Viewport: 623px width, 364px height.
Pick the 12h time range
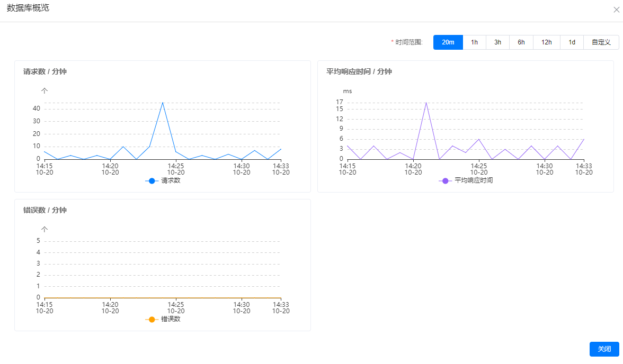coord(546,42)
